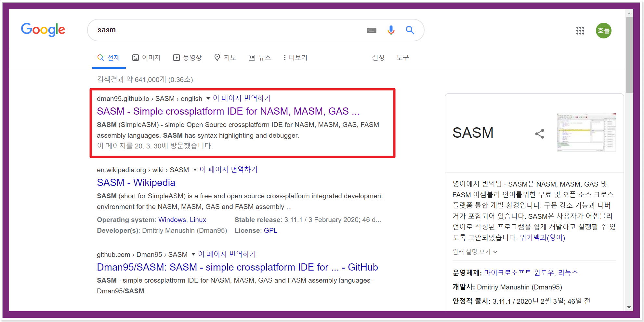Viewport: 644px width, 322px height.
Task: Switch to the 지도 tab
Action: pos(225,58)
